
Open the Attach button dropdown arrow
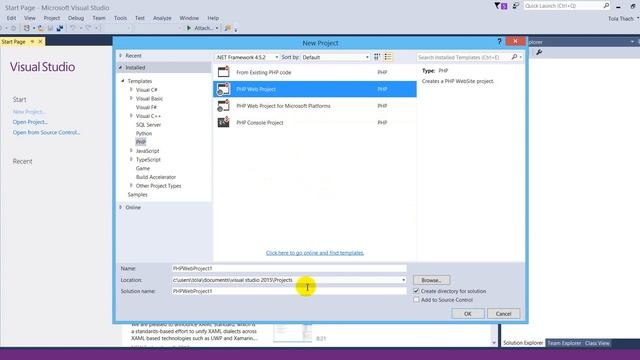[217, 28]
